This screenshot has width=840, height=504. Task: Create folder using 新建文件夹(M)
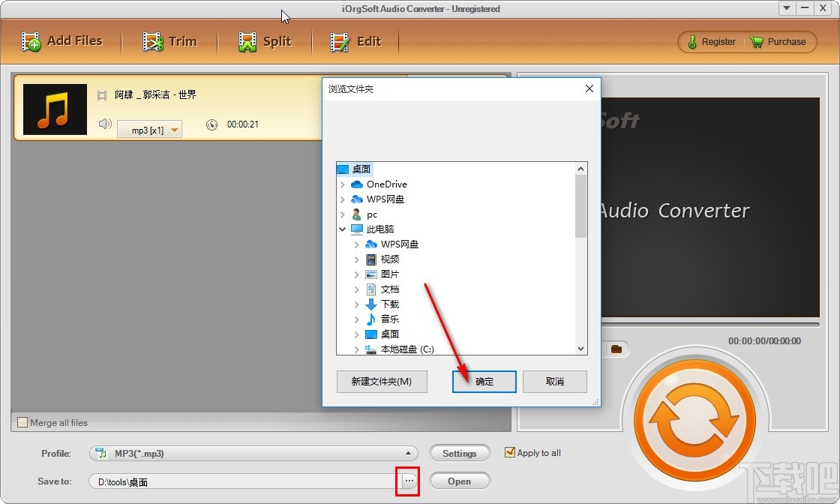pyautogui.click(x=382, y=382)
